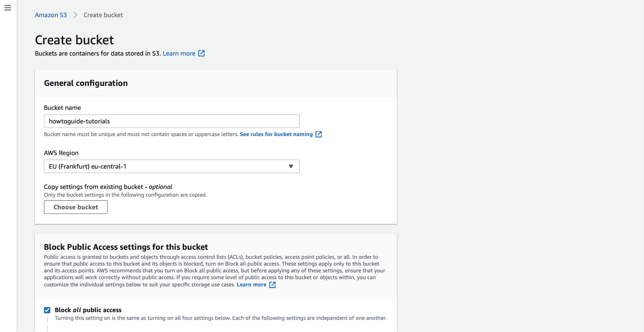Click the Create bucket breadcrumb item
Image resolution: width=644 pixels, height=332 pixels.
[x=103, y=15]
